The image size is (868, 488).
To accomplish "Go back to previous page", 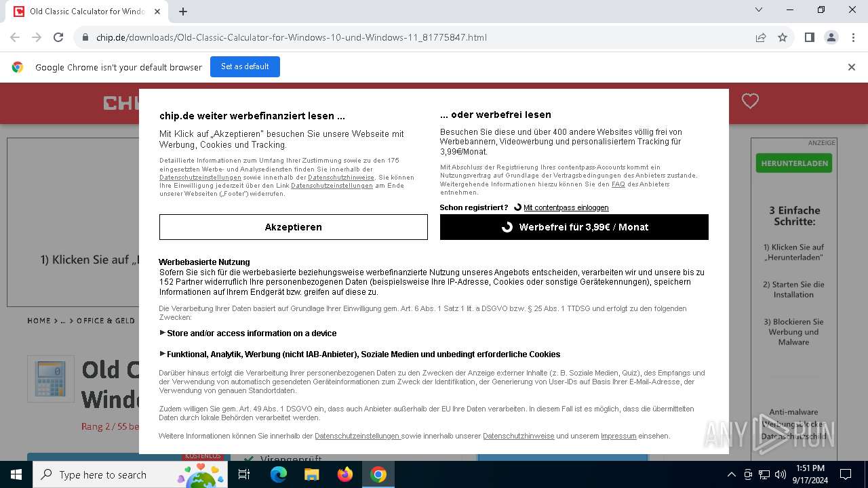I will 15,37.
